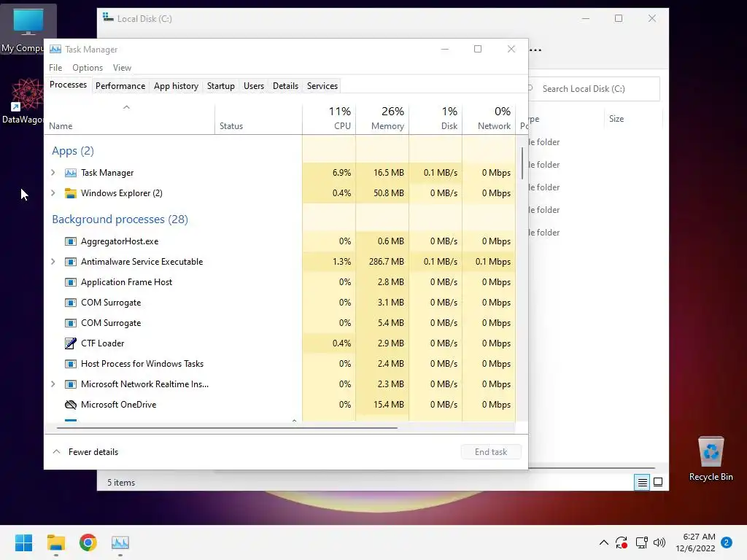The width and height of the screenshot is (747, 560).
Task: Sort by the CPU column header
Action: coord(329,119)
